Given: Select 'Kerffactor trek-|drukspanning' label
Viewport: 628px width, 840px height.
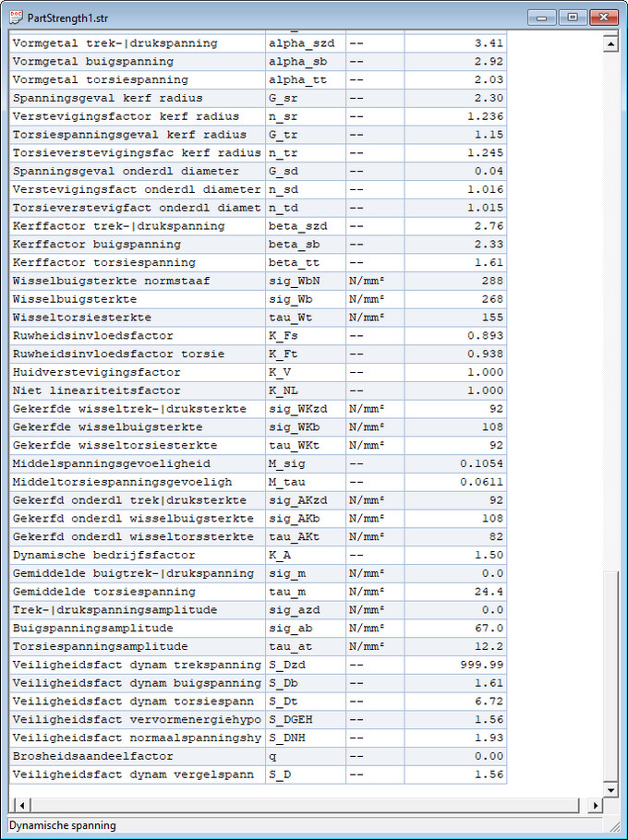Looking at the screenshot, I should pyautogui.click(x=118, y=226).
